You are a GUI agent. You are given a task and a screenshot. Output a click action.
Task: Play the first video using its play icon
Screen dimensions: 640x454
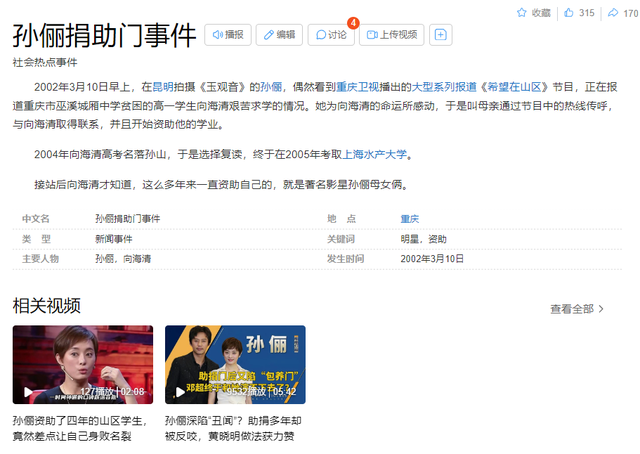(28, 392)
